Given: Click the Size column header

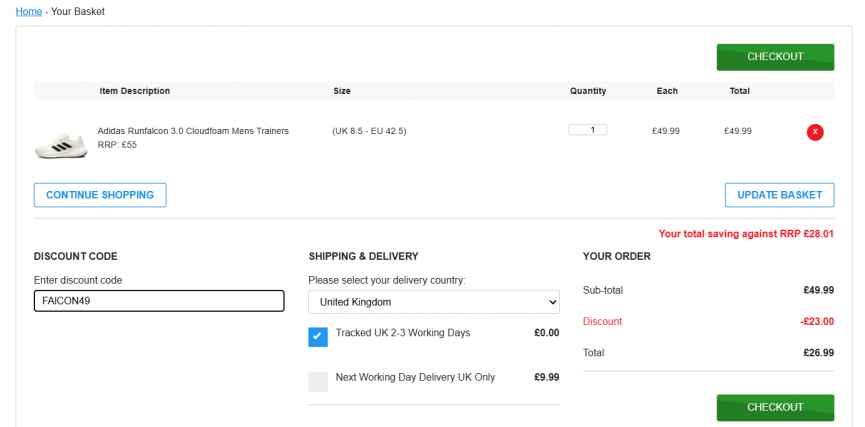Looking at the screenshot, I should pyautogui.click(x=341, y=90).
